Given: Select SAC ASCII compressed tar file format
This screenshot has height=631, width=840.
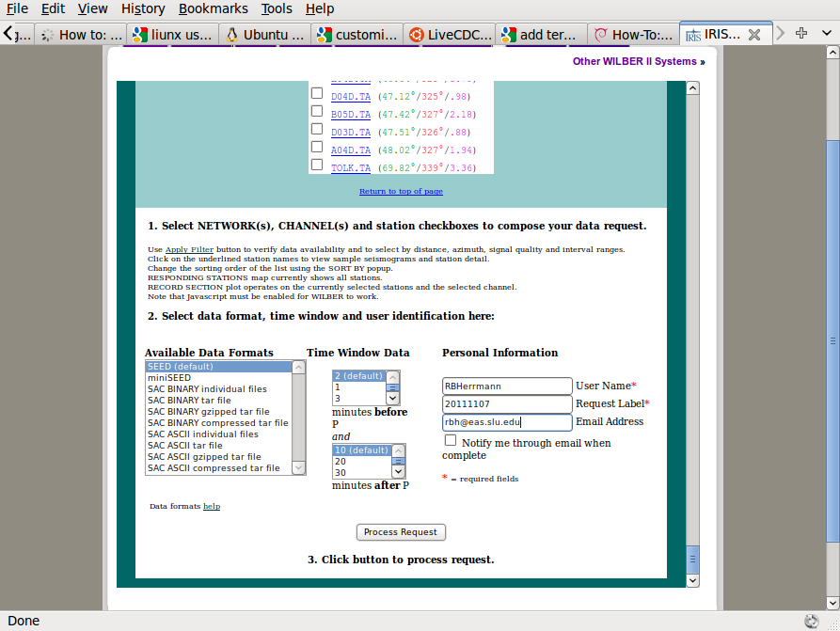Looking at the screenshot, I should (219, 467).
